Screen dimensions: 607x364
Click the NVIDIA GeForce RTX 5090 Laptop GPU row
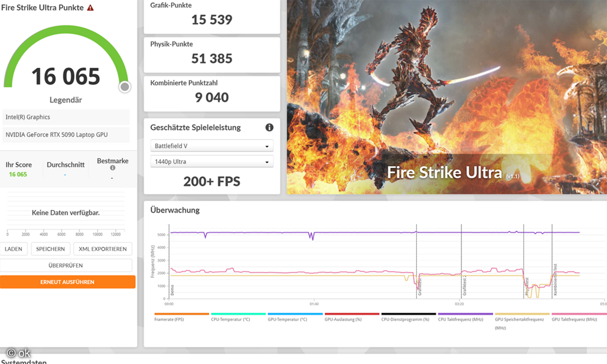(x=66, y=134)
